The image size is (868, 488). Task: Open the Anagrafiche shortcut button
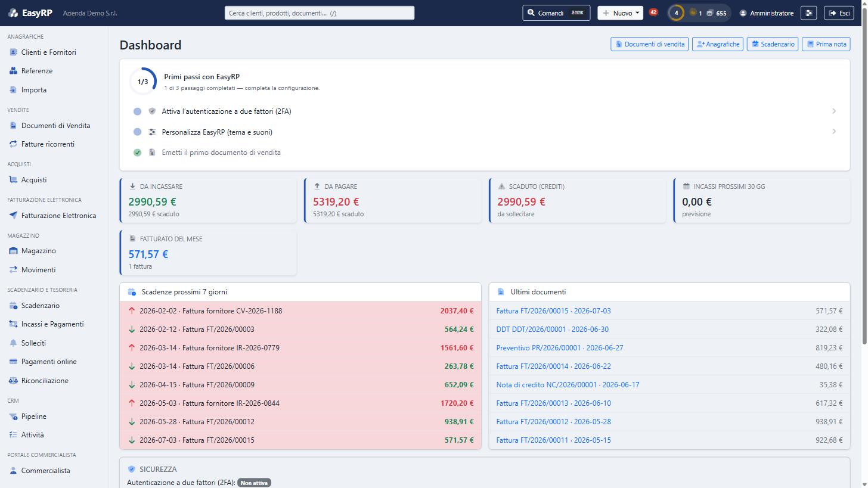pos(718,44)
